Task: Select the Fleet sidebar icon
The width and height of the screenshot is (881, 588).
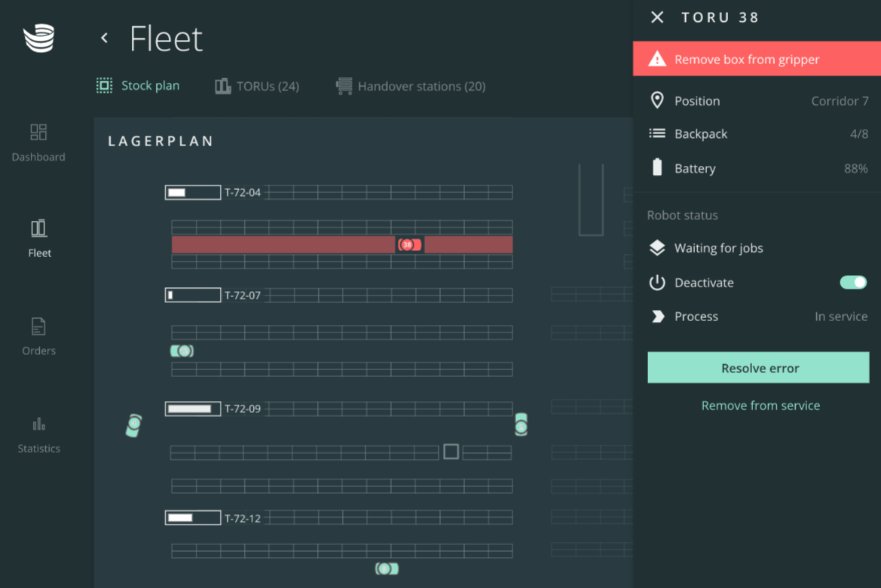Action: (39, 238)
